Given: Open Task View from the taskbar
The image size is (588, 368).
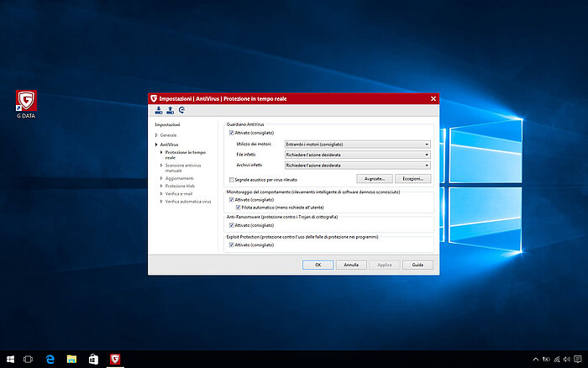Looking at the screenshot, I should 28,359.
